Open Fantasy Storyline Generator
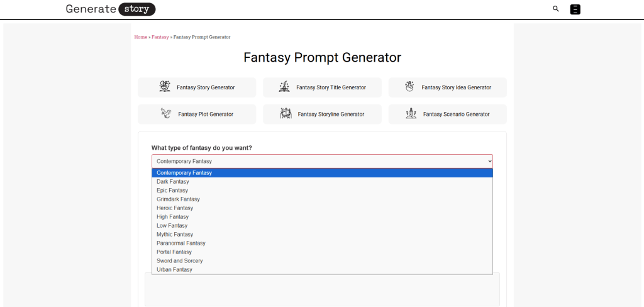Viewport: 644px width, 307px height. [322, 114]
